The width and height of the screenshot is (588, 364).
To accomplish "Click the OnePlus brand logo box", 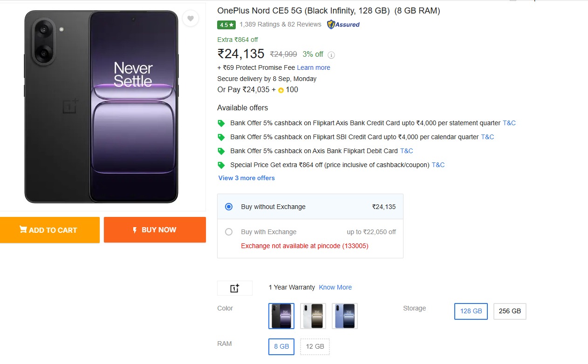I will pyautogui.click(x=235, y=288).
